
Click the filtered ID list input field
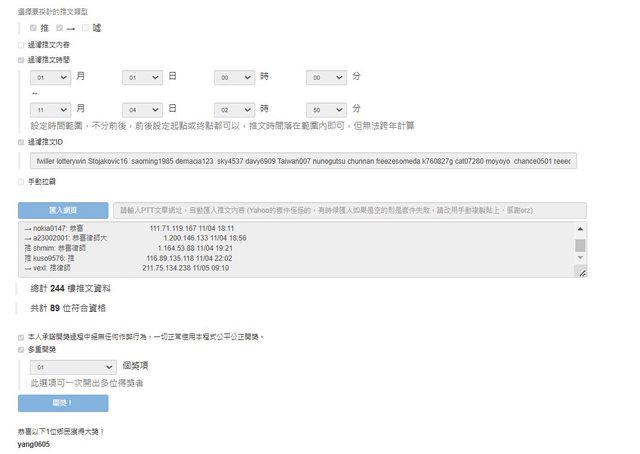[x=300, y=160]
